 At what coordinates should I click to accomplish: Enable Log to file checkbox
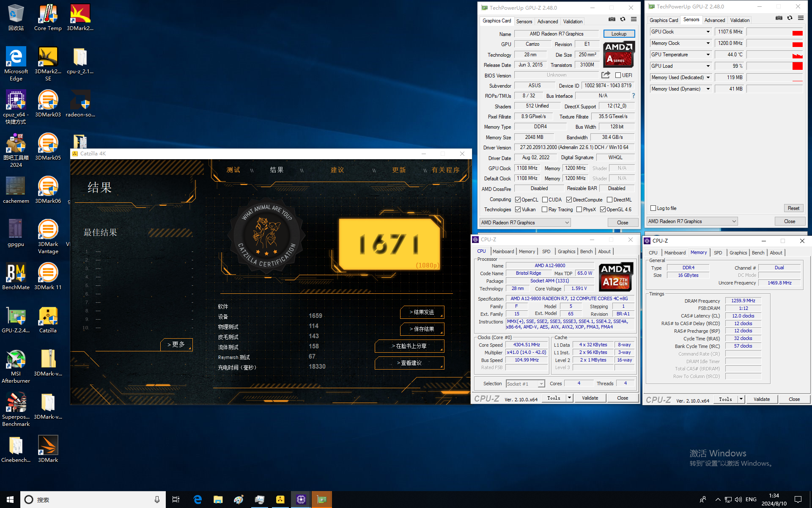(x=653, y=208)
